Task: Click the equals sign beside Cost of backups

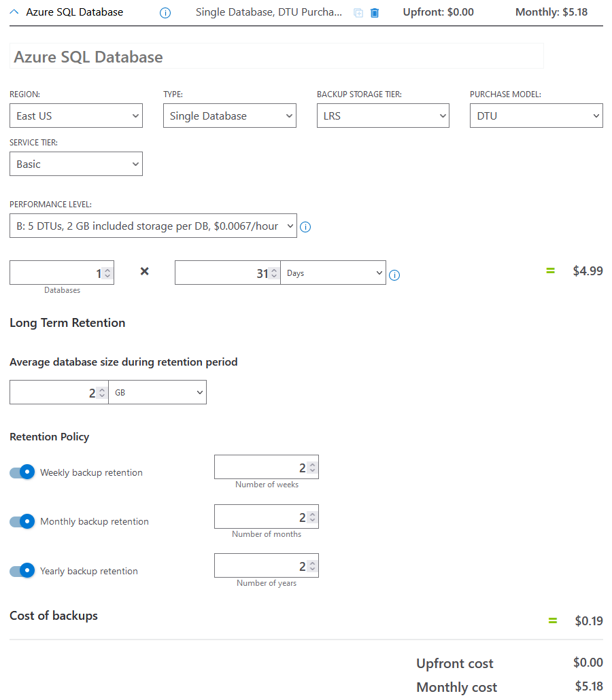Action: (553, 620)
